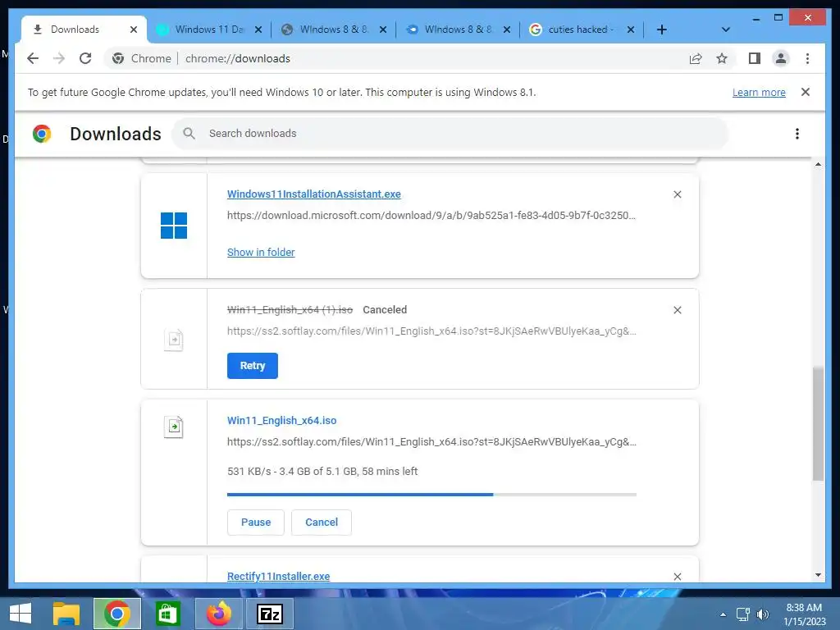This screenshot has height=630, width=840.
Task: Click the Windows logo icon of Windows11InstallationAssistant
Action: 174,226
